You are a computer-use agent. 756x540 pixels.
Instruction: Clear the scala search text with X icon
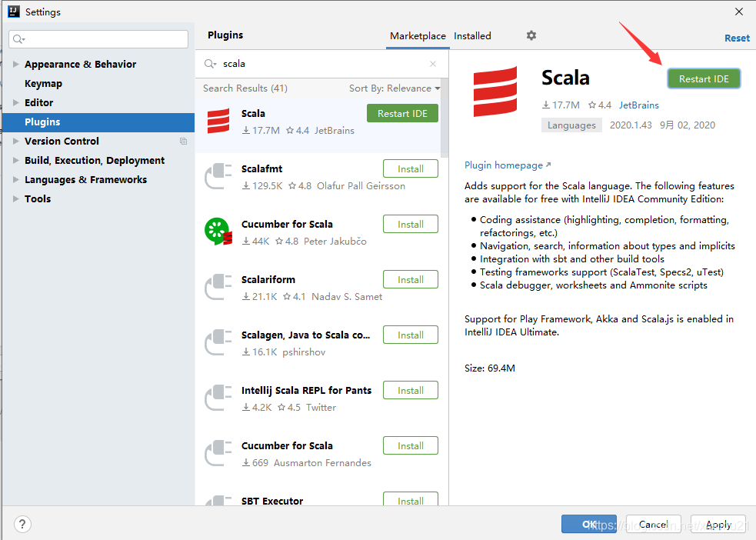(432, 64)
